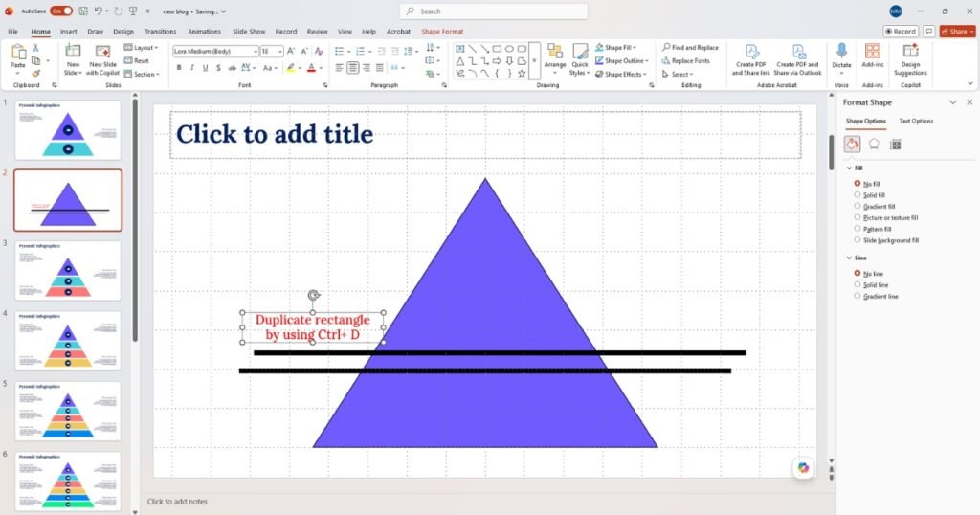Click Create PDF and Share via Outlook
The height and width of the screenshot is (515, 980).
(x=798, y=60)
